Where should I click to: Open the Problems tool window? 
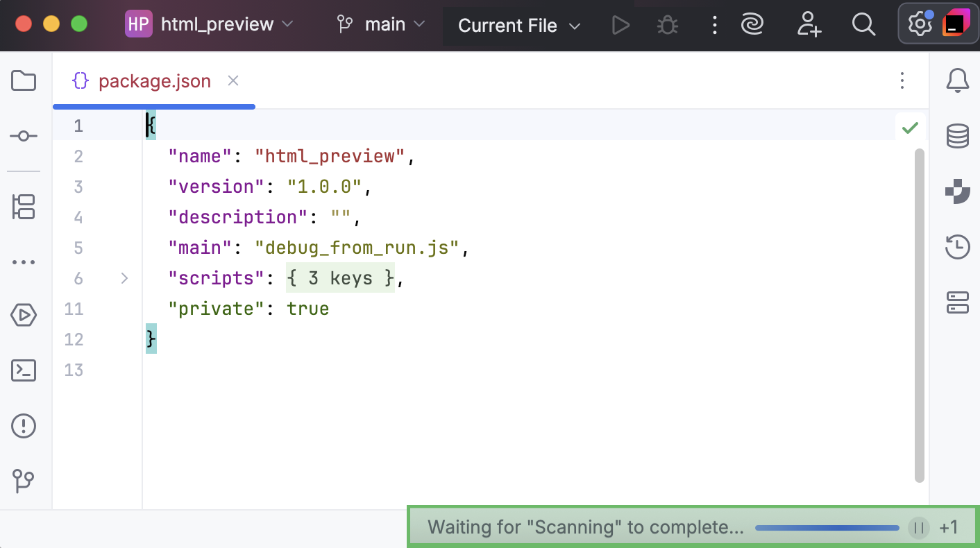(x=24, y=426)
